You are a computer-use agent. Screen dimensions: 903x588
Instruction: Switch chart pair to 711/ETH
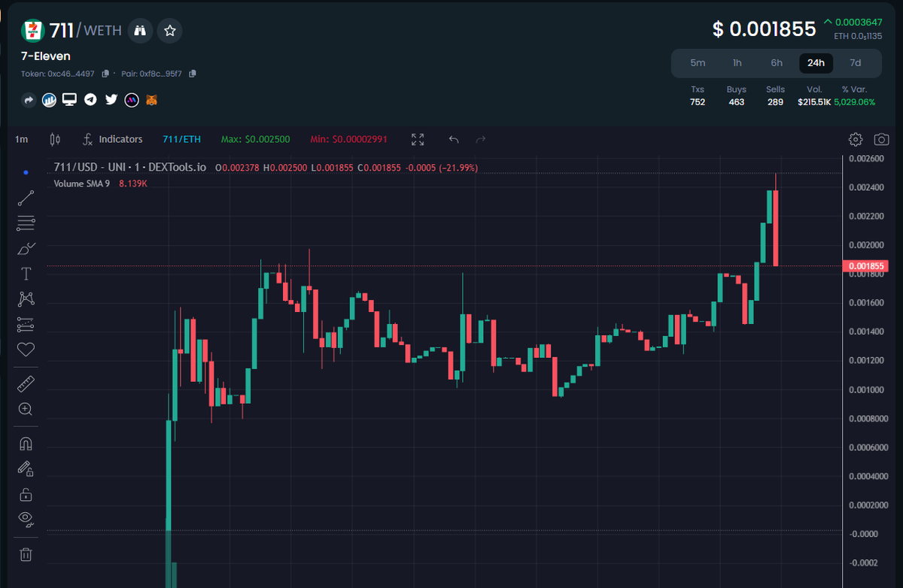[x=182, y=139]
